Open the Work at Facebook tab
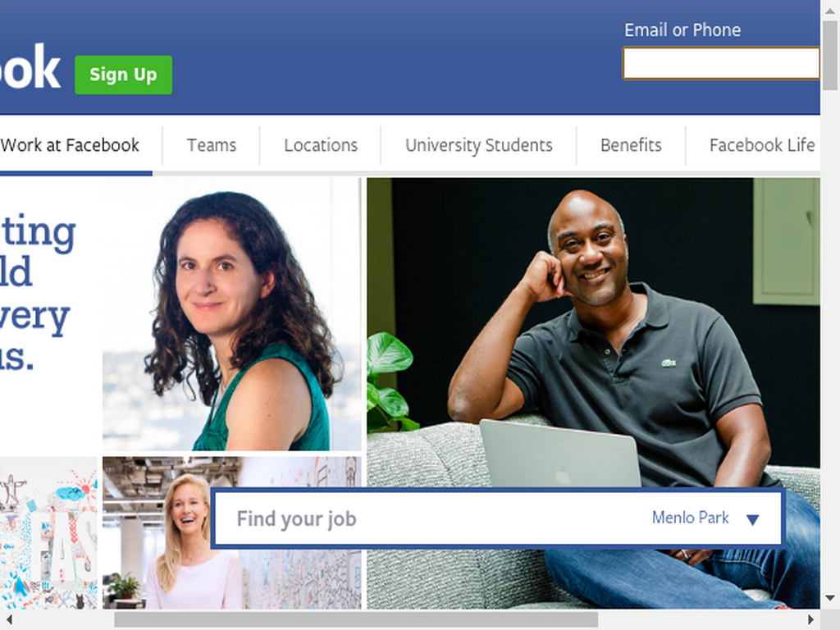This screenshot has height=630, width=840. coord(71,145)
